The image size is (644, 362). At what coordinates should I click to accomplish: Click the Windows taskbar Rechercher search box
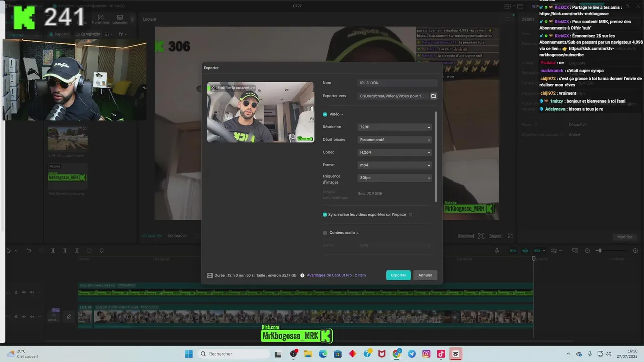tap(234, 354)
